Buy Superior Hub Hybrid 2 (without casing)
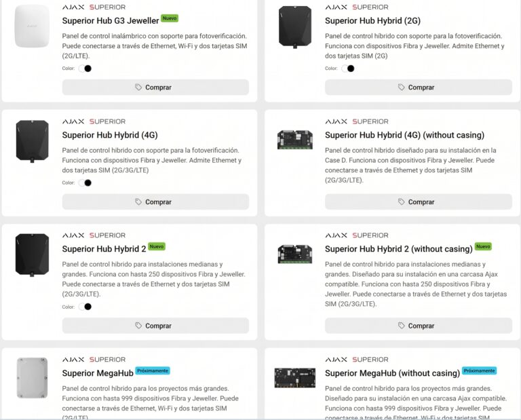Image resolution: width=521 pixels, height=420 pixels. pos(419,326)
